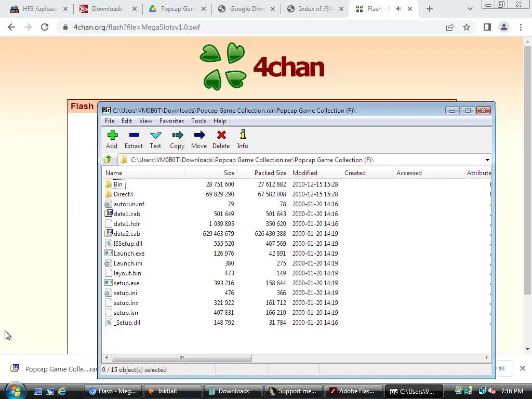Screen dimensions: 532x399
Task: Open the tab search dropdown in Chrome
Action: (470, 9)
